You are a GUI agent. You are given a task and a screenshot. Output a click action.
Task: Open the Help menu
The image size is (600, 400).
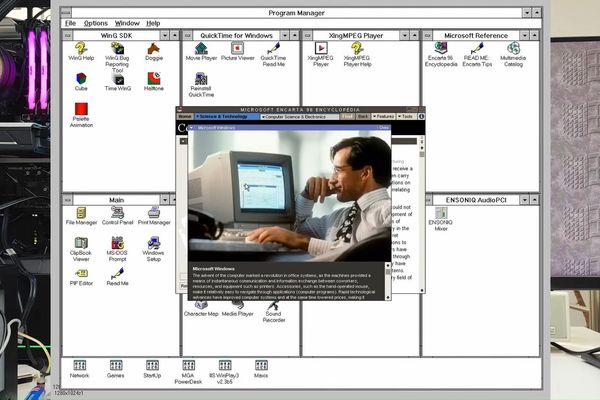click(153, 23)
